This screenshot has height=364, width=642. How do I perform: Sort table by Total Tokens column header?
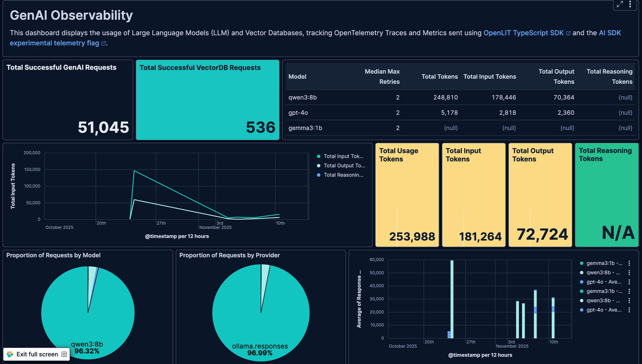pos(439,76)
